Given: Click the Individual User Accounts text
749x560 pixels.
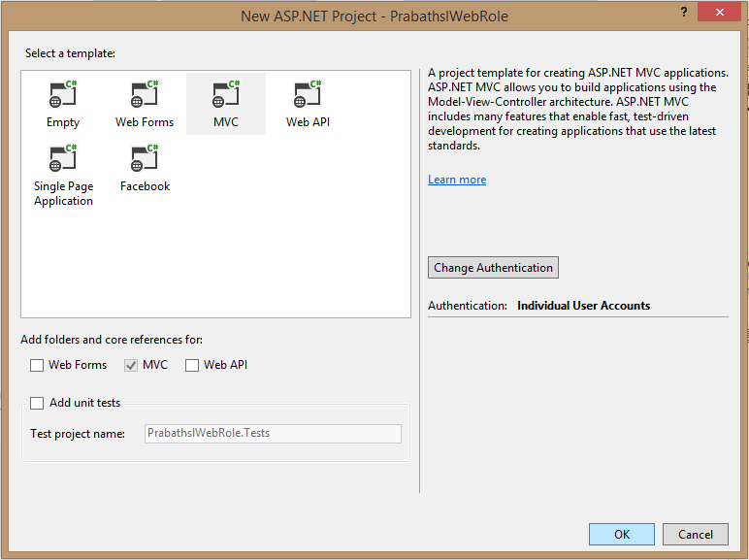Looking at the screenshot, I should tap(584, 306).
